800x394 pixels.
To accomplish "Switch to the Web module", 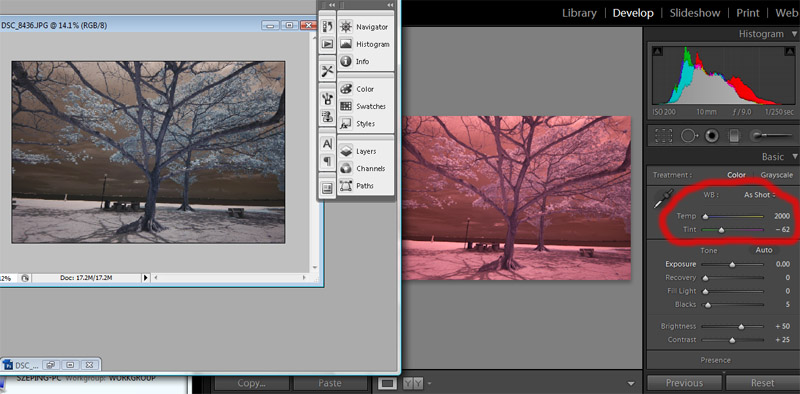I will click(x=787, y=13).
